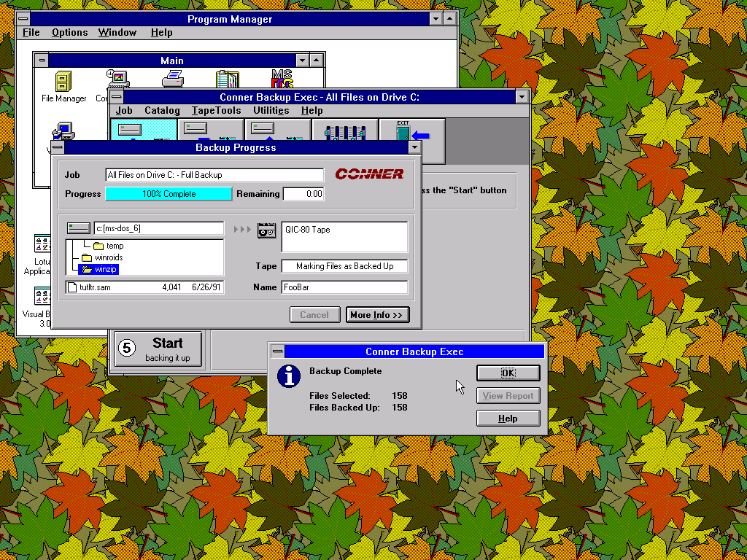Select the highlighted winzip folder
Image resolution: width=747 pixels, height=560 pixels.
click(99, 270)
